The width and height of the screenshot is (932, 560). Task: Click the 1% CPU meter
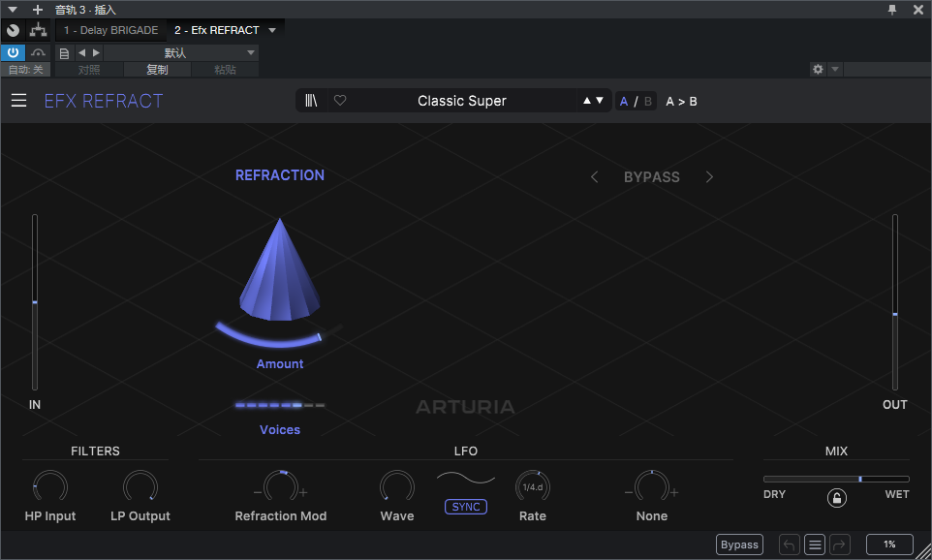pyautogui.click(x=889, y=544)
